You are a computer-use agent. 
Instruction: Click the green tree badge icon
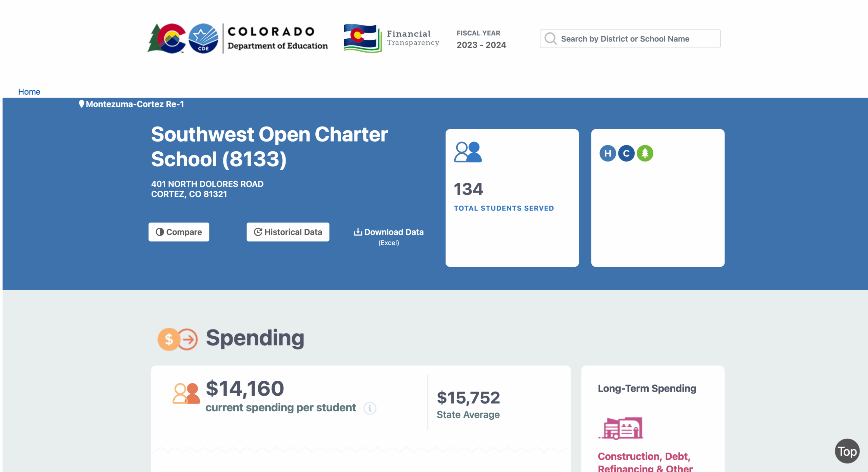point(645,153)
